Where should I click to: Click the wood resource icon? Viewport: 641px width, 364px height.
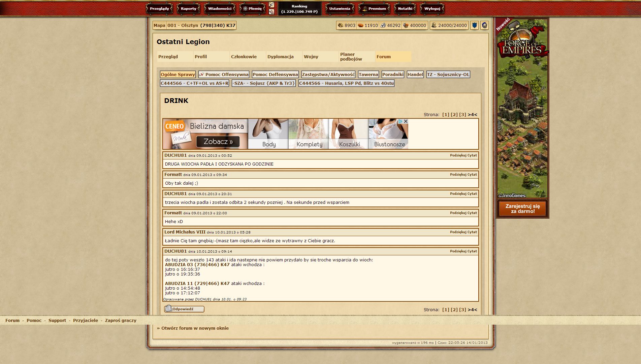pos(341,25)
